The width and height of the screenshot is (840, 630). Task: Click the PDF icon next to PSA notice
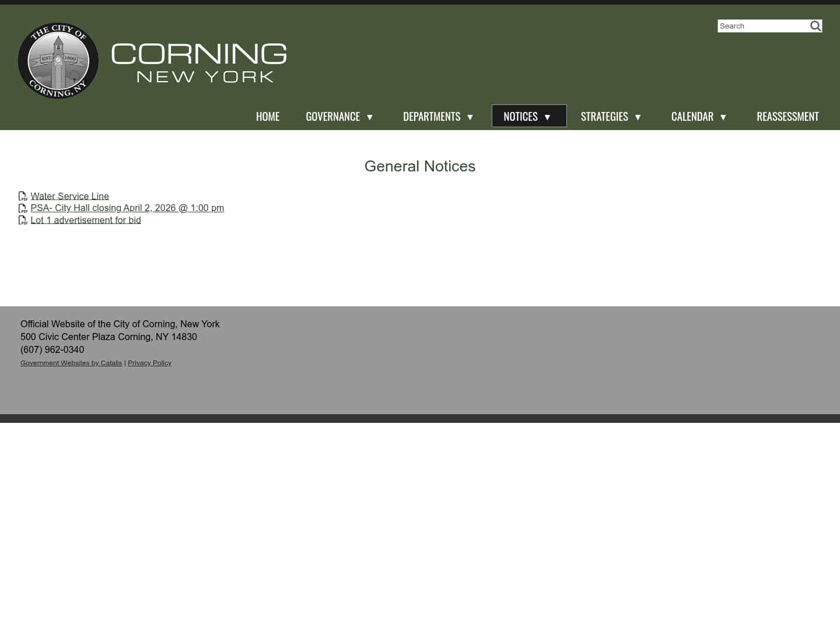click(23, 208)
